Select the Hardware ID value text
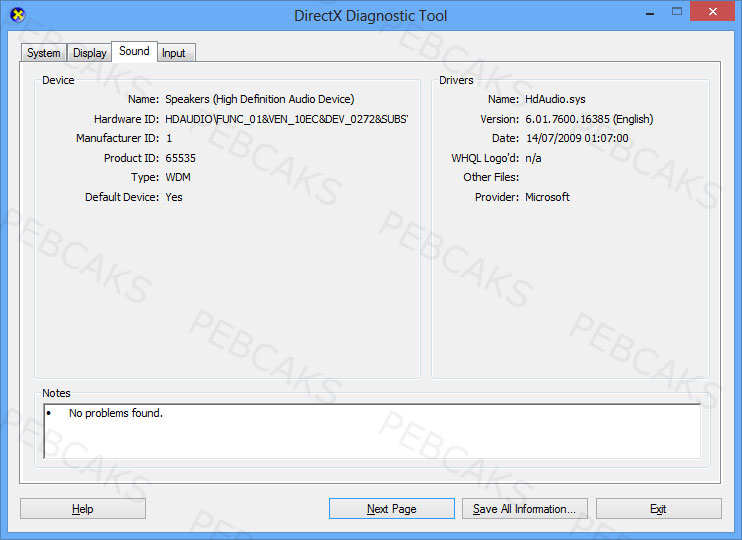The image size is (742, 540). pyautogui.click(x=287, y=119)
